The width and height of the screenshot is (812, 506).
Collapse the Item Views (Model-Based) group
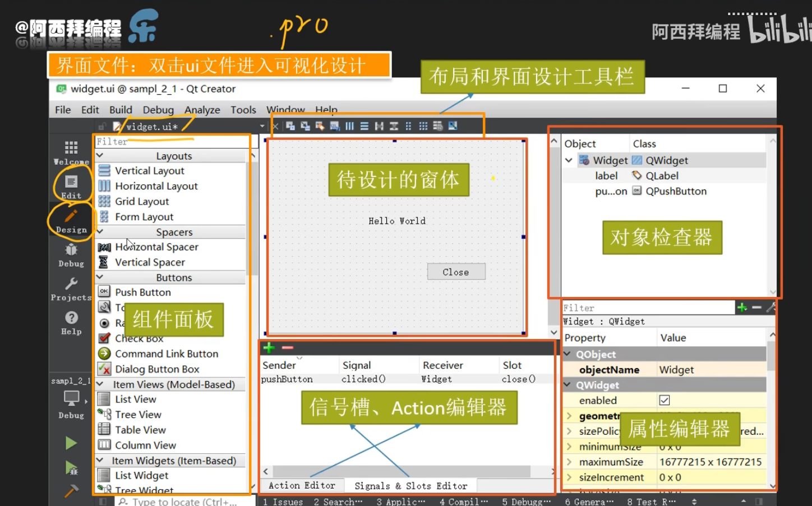[x=100, y=384]
